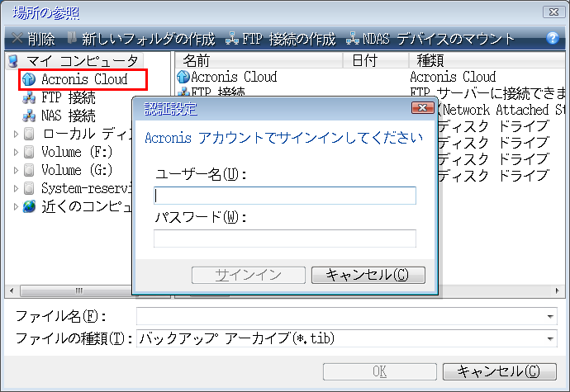Screen dimensions: 570x392
Task: Click the My Computer (マイ コンピュータ) icon
Action: tap(13, 61)
